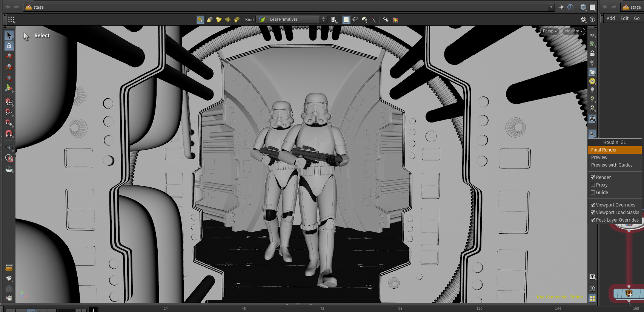Click the viewport layout grid icon
This screenshot has width=644, height=312.
[x=592, y=298]
